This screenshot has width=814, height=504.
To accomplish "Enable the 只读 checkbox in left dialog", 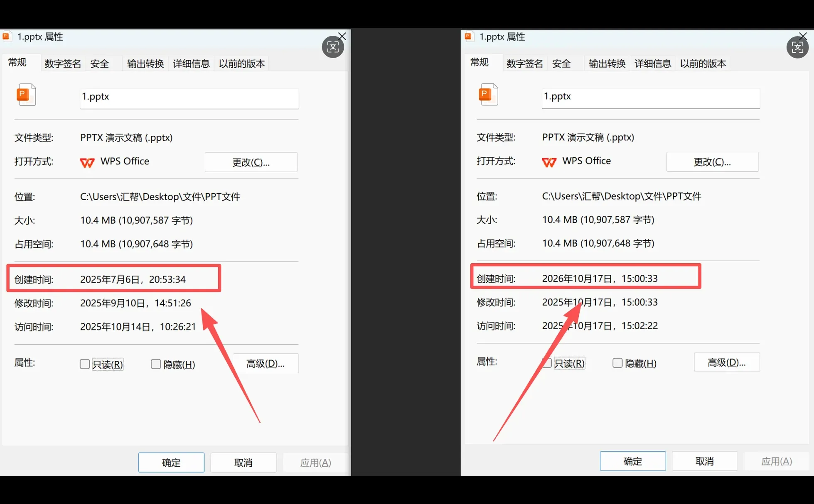I will [x=84, y=364].
